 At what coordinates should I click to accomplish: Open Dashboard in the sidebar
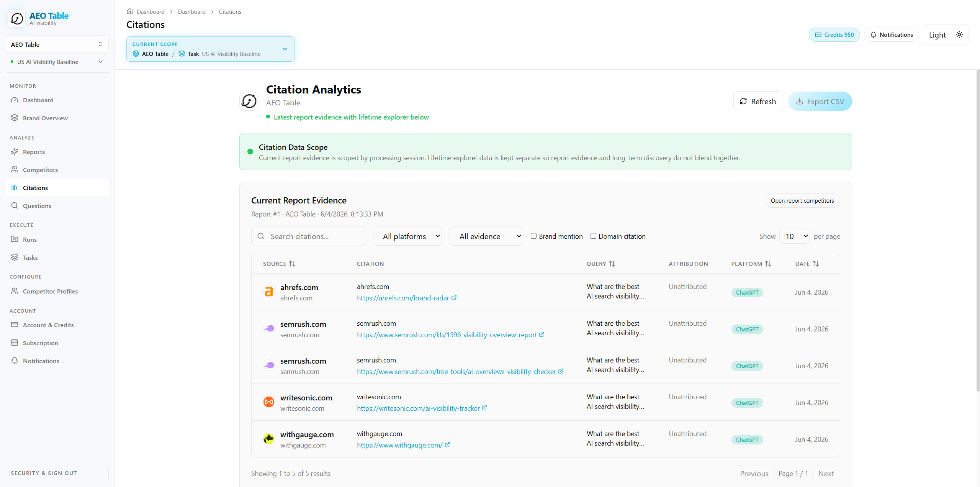[57, 100]
